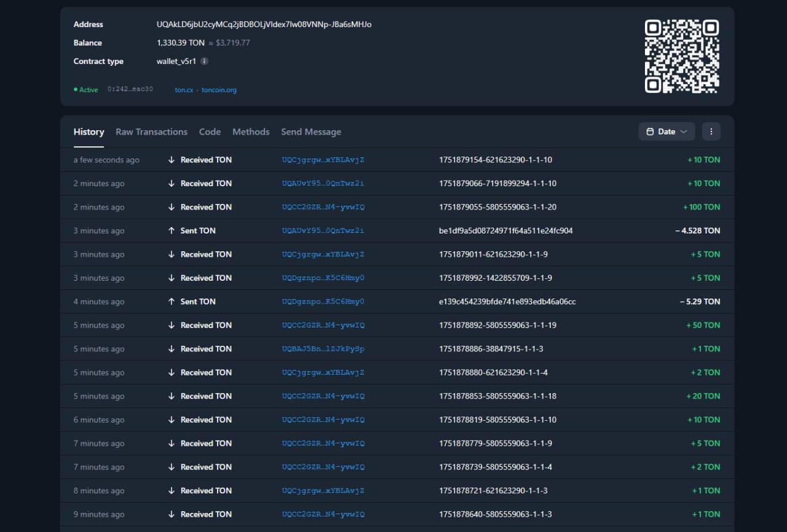Click the sent arrow icon in −4.528 TON row
Screen dimensions: 787x532
(x=172, y=231)
